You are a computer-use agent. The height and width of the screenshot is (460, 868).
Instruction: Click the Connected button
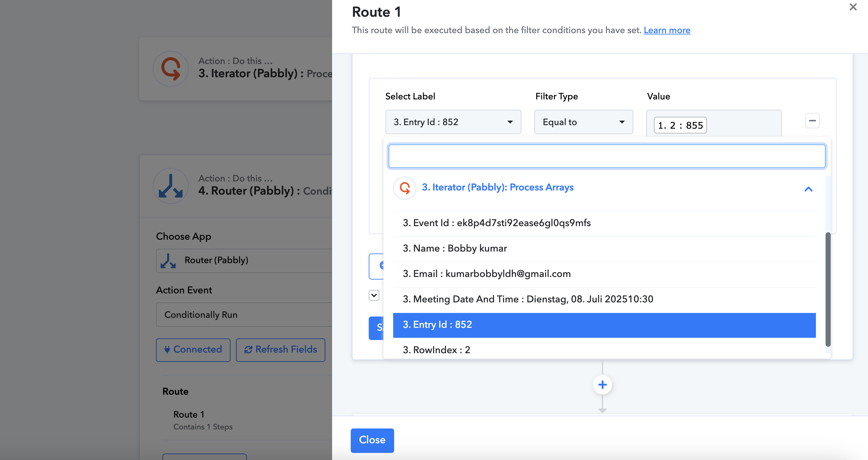pyautogui.click(x=193, y=350)
